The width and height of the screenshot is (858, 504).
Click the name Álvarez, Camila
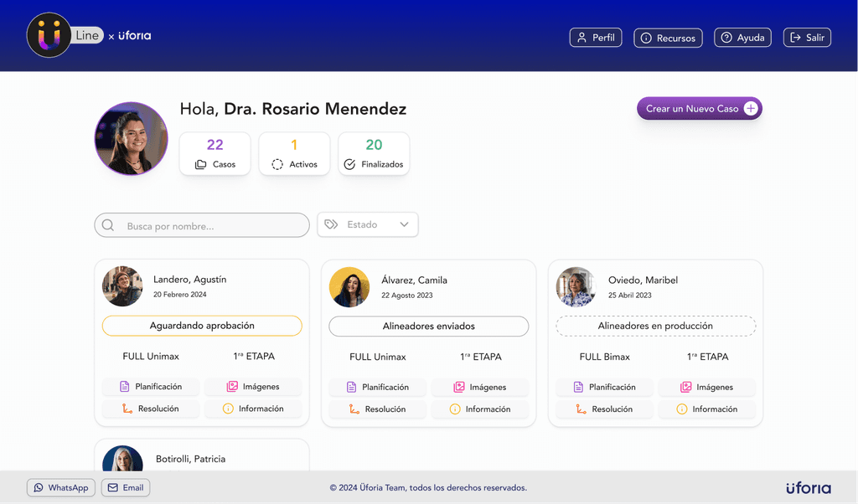[x=414, y=280]
